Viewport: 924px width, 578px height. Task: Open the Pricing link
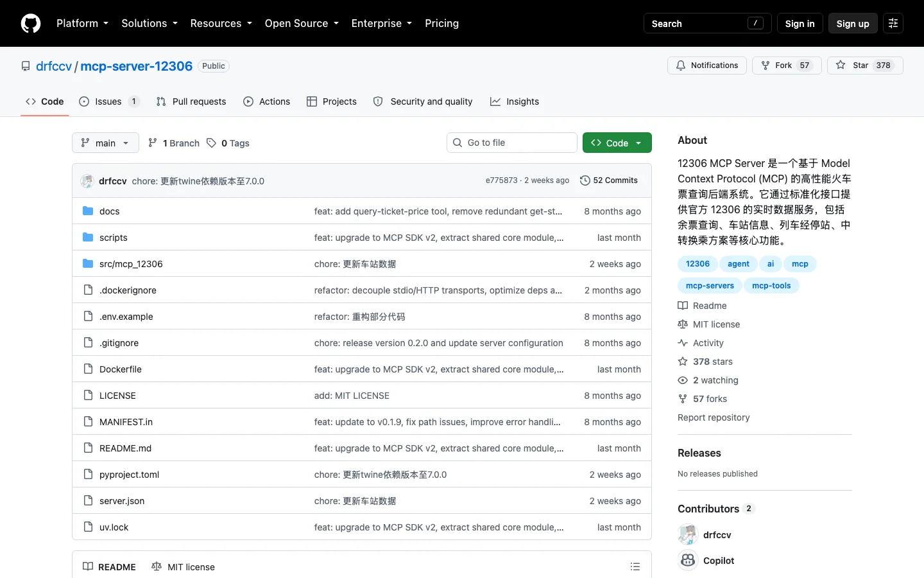point(441,23)
